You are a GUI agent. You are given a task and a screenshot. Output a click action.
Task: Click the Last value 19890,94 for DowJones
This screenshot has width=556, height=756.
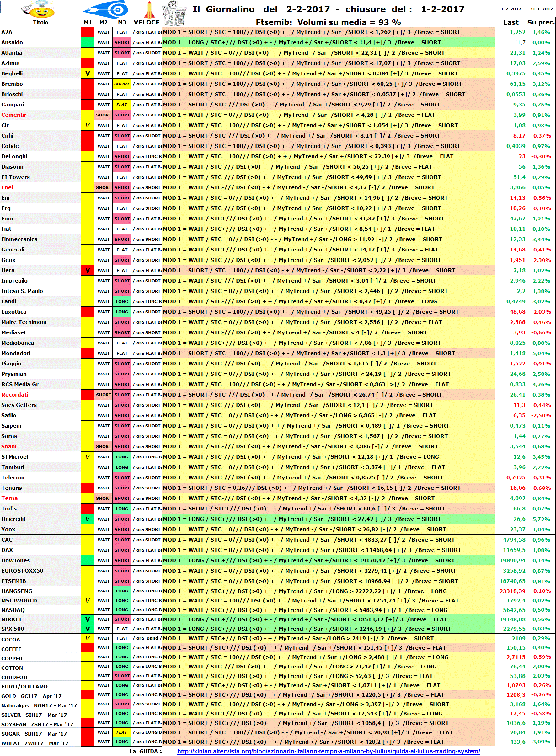click(x=512, y=560)
